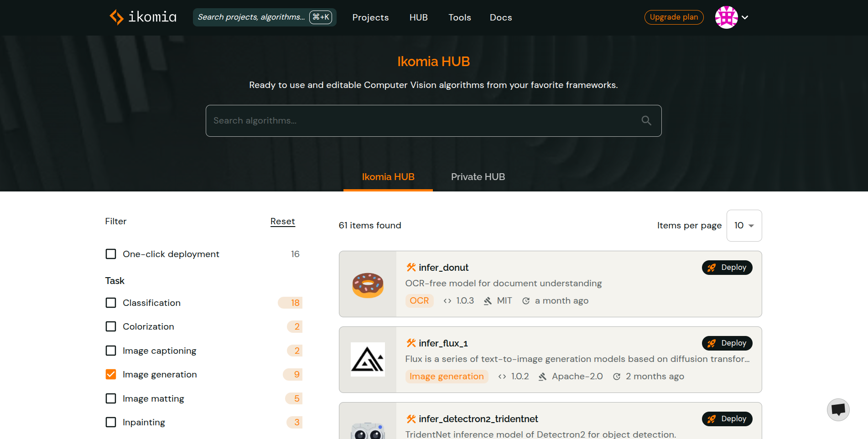This screenshot has width=868, height=439.
Task: Open the Projects menu
Action: point(370,17)
